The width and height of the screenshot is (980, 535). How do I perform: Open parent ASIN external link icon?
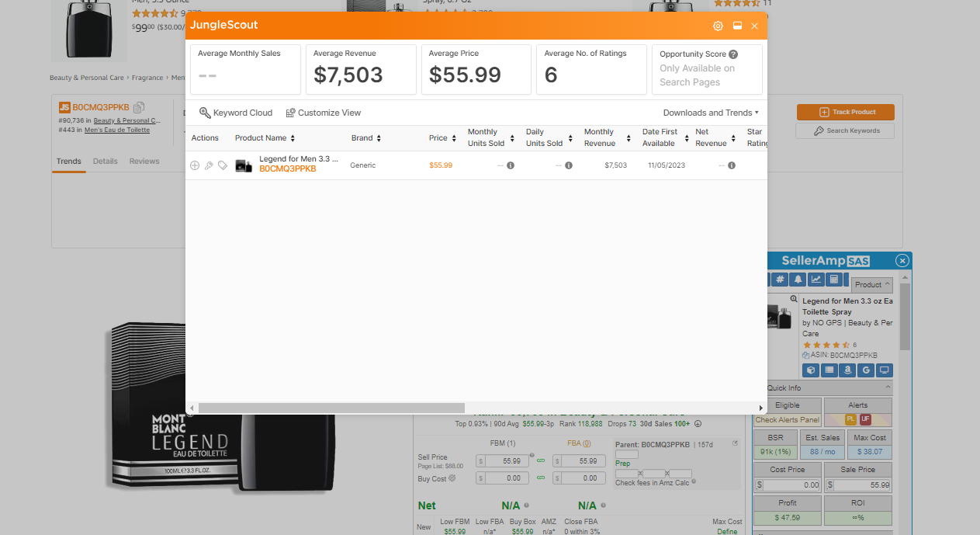(735, 443)
